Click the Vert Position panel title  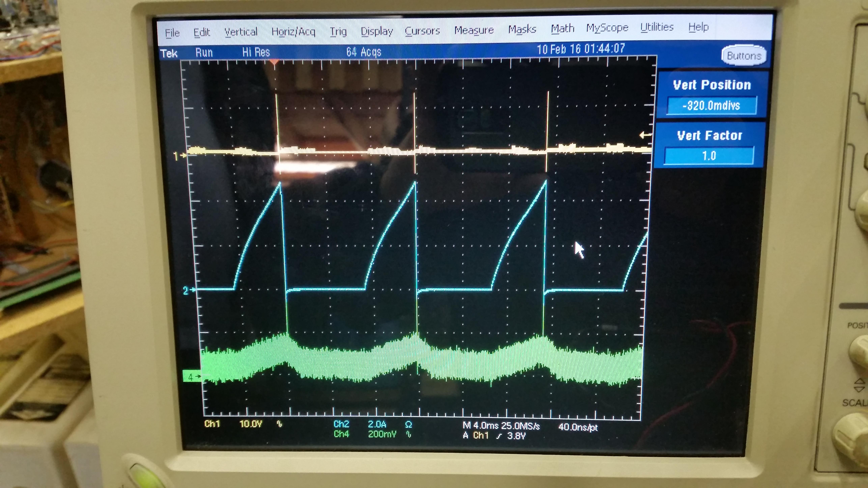[712, 85]
